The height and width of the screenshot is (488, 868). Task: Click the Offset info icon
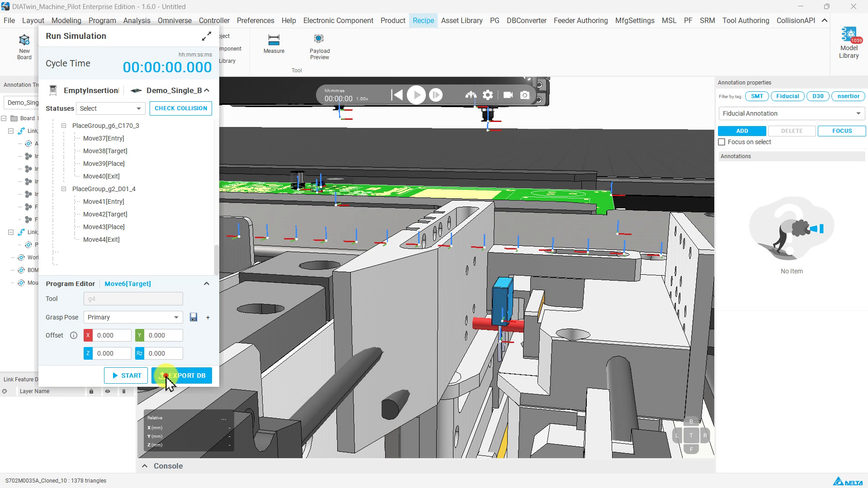[x=74, y=335]
